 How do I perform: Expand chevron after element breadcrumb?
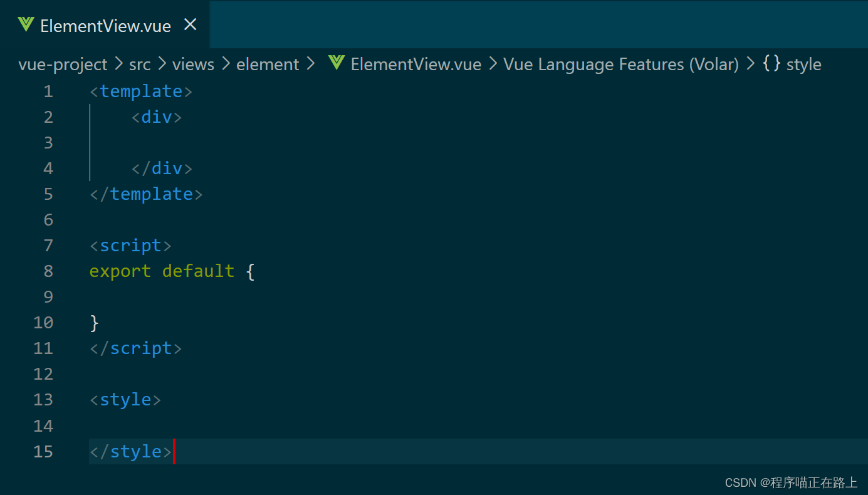(x=310, y=65)
